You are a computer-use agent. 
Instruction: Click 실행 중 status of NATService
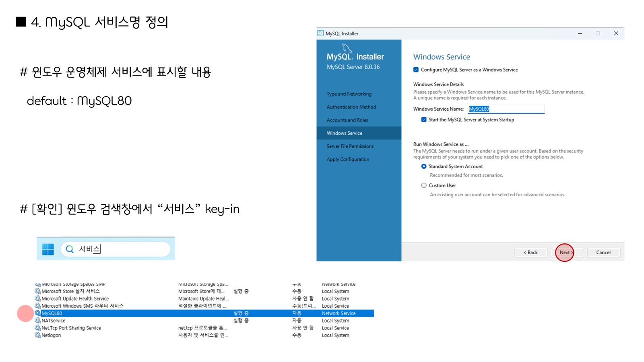(x=241, y=321)
